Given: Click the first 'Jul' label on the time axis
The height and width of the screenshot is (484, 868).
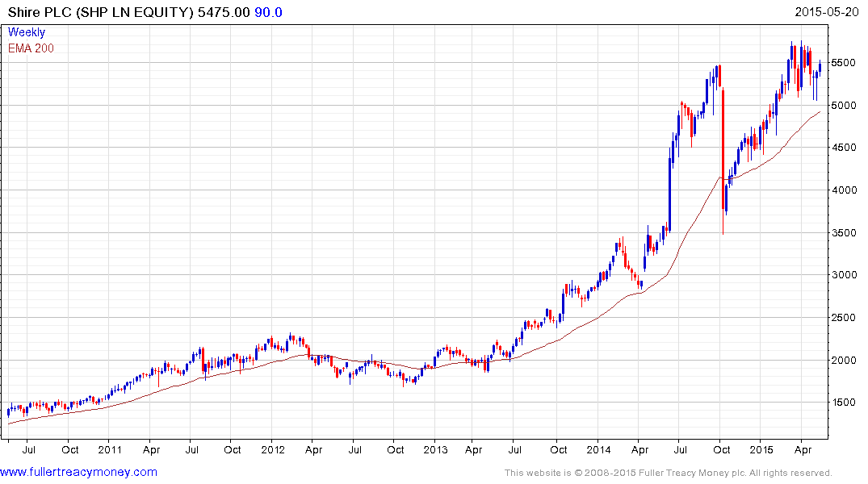Looking at the screenshot, I should [x=29, y=449].
